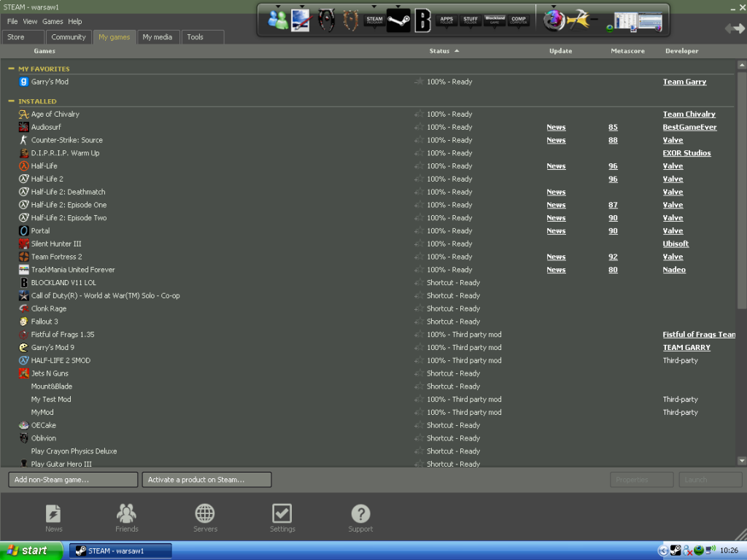Open the Friends icon in bottom bar
Image resolution: width=747 pixels, height=560 pixels.
point(126,513)
